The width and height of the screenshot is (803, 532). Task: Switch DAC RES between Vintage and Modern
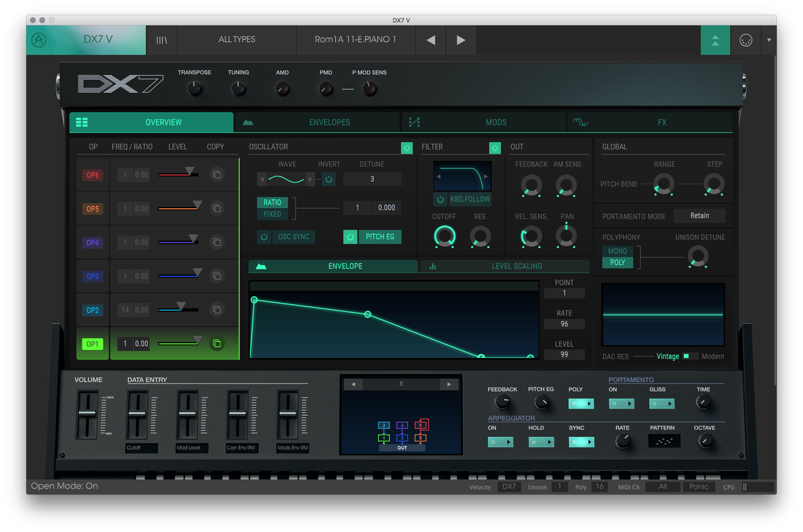(690, 356)
